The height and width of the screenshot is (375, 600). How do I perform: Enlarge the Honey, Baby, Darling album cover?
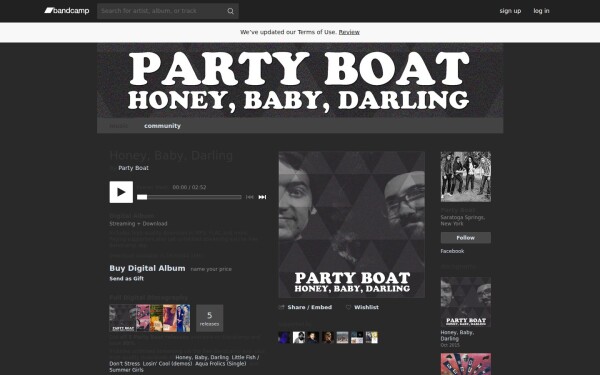click(x=352, y=225)
